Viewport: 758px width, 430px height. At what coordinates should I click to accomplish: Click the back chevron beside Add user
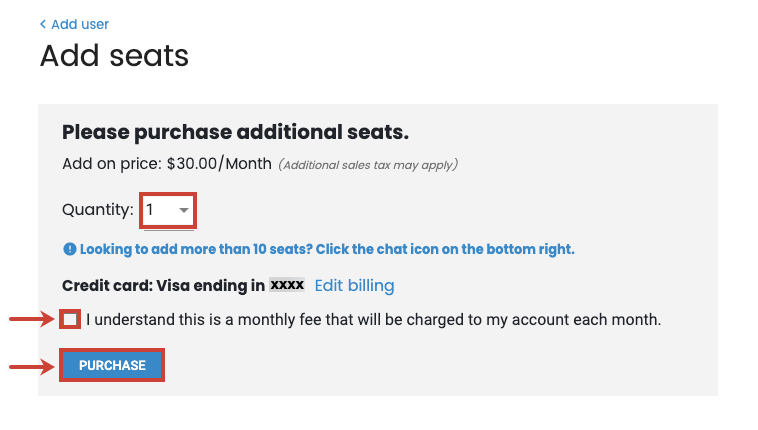pyautogui.click(x=43, y=24)
